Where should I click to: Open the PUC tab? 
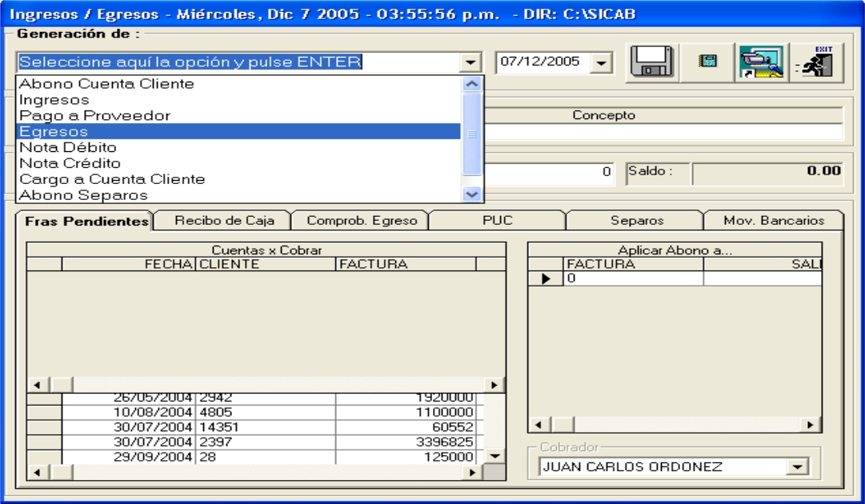[497, 221]
